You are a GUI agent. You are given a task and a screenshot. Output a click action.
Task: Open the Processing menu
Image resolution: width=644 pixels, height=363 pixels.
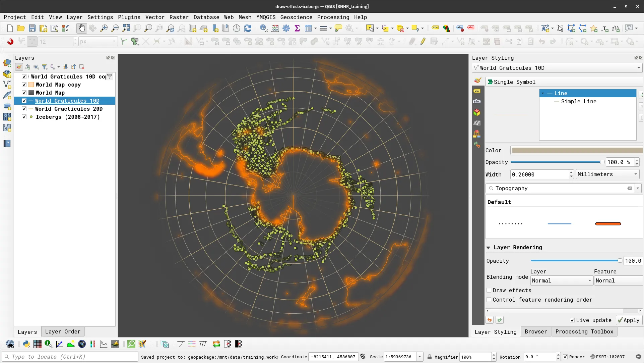point(333,17)
